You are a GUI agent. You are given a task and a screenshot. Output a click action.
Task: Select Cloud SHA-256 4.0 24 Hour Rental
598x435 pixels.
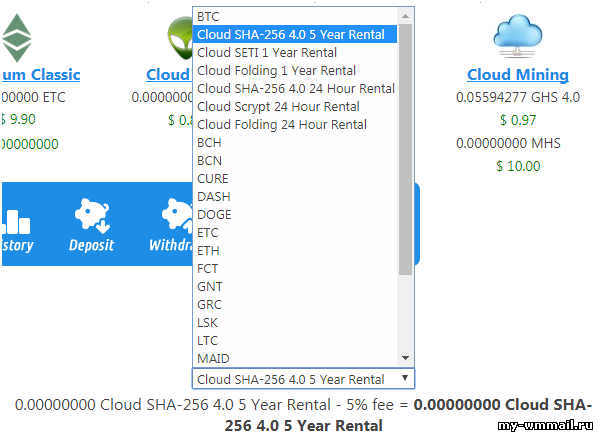[x=295, y=89]
